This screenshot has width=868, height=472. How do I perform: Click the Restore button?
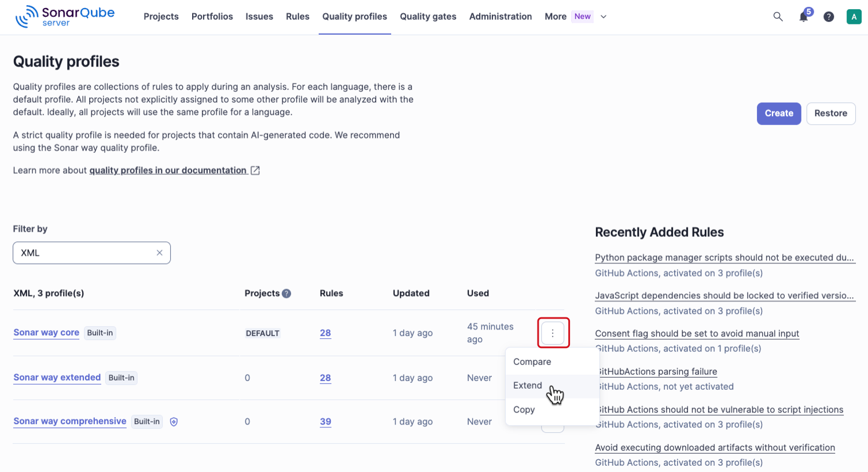coord(831,114)
